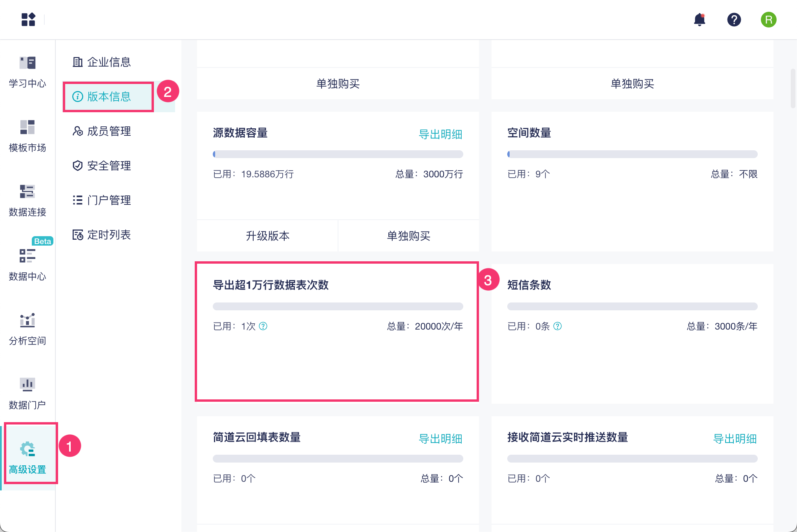This screenshot has width=797, height=532.
Task: Click help icon next to 已用: 1次
Action: pyautogui.click(x=263, y=326)
